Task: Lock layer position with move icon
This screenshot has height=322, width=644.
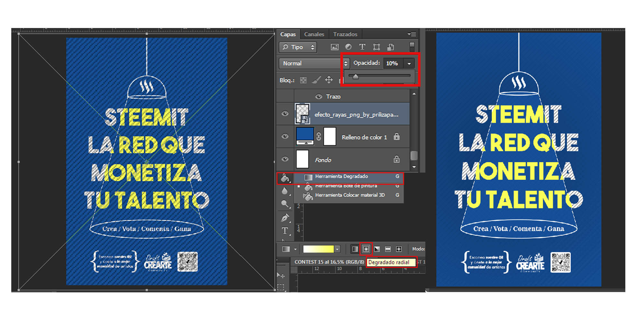Action: tap(329, 80)
